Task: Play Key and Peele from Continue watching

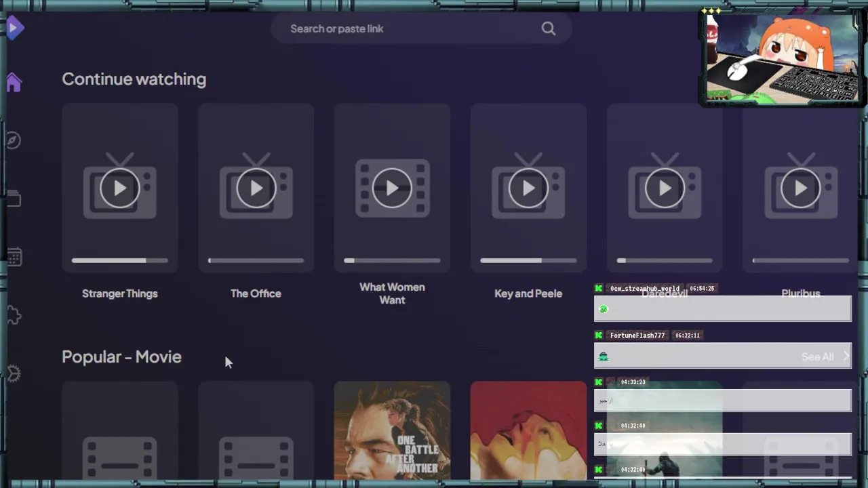Action: [x=528, y=188]
